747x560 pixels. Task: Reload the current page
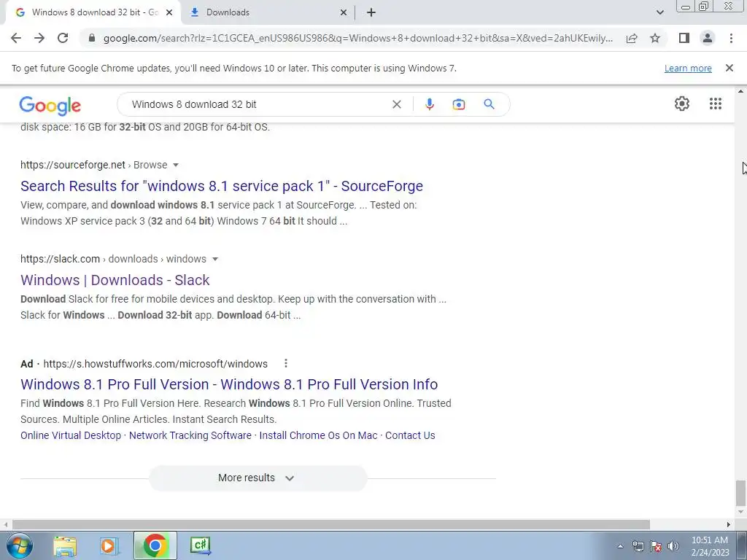pyautogui.click(x=63, y=38)
